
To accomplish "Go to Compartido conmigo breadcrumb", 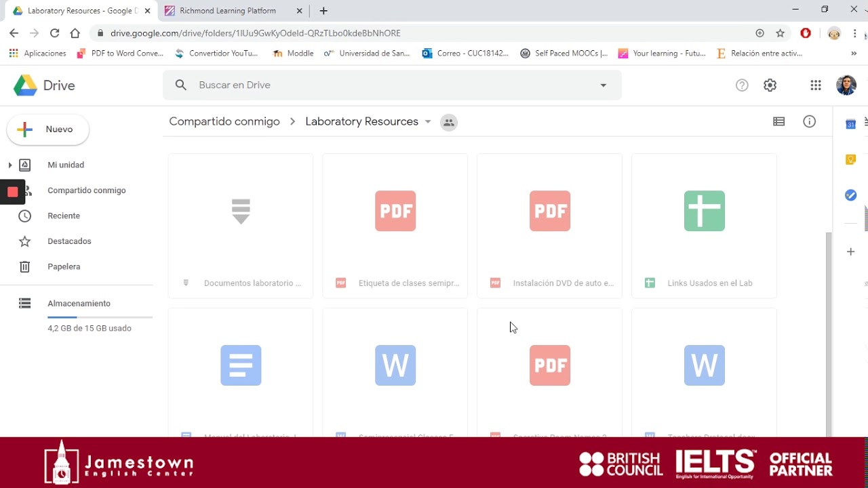I will point(224,121).
